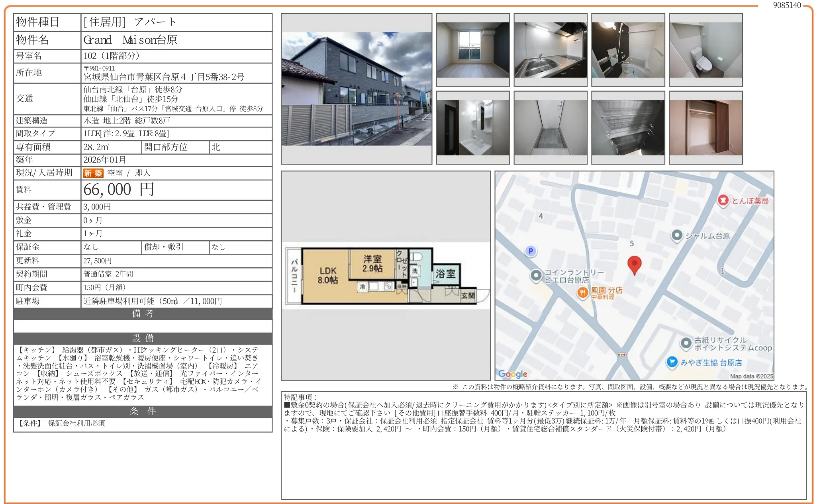Select the シャルム台原 map marker
This screenshot has width=819, height=504.
click(x=677, y=236)
